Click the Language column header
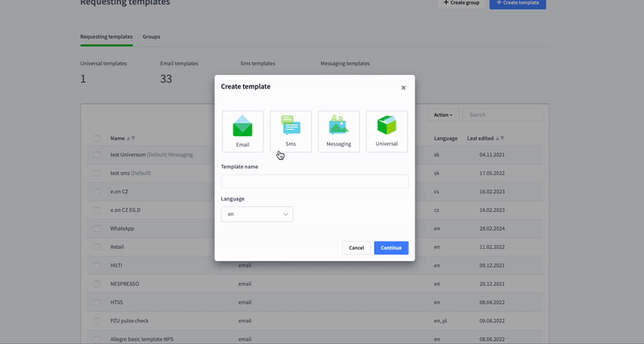This screenshot has width=644, height=344. click(x=446, y=139)
